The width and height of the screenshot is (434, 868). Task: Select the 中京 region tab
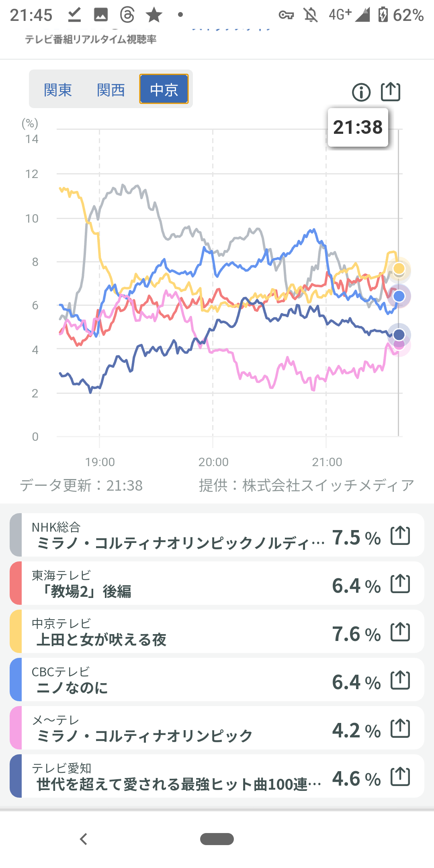[164, 89]
